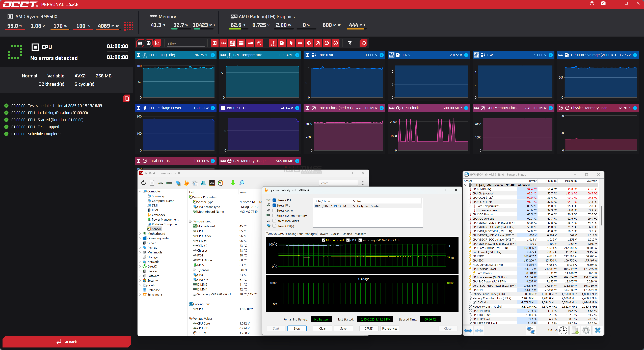Click copy log icon in OCCT
Screen dimensions: 644x350
(x=126, y=98)
